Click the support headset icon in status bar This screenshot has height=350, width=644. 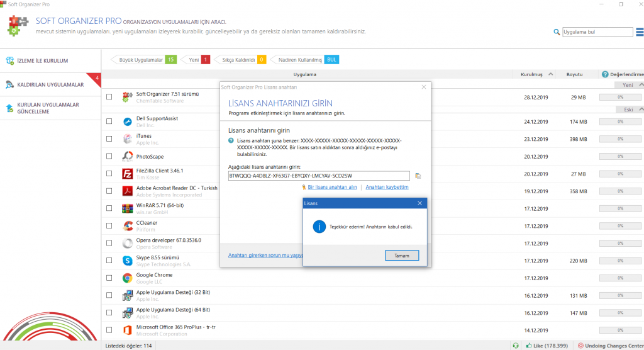pos(516,346)
